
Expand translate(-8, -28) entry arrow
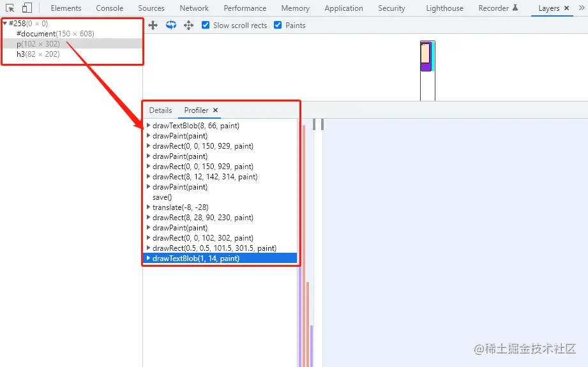point(149,207)
